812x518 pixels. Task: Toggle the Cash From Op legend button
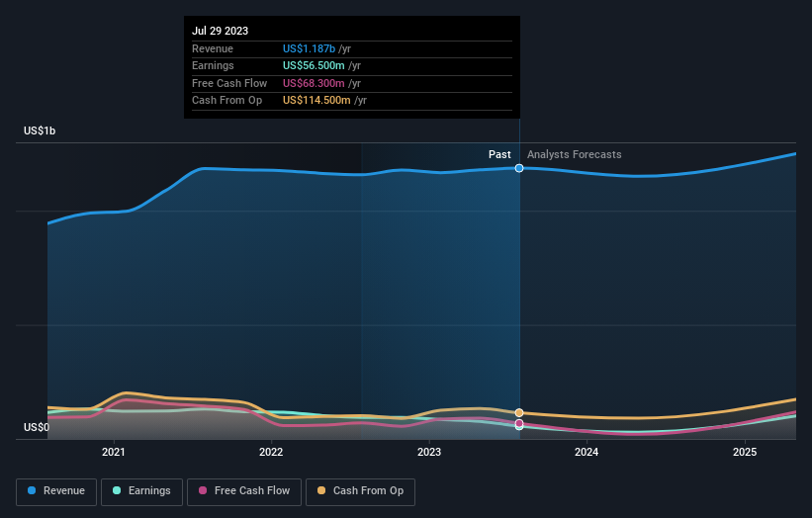coord(360,491)
